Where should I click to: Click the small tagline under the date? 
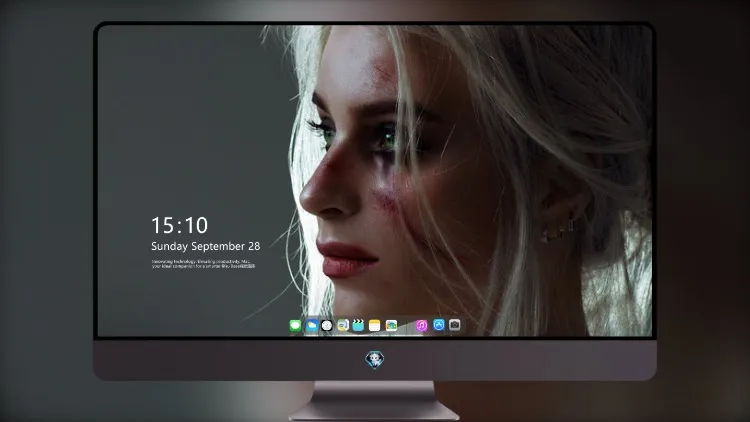click(x=204, y=264)
